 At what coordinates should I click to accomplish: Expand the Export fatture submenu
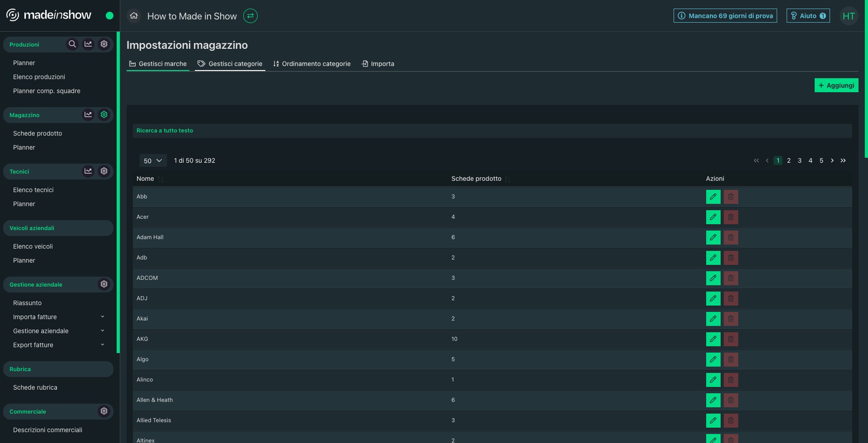tap(102, 345)
